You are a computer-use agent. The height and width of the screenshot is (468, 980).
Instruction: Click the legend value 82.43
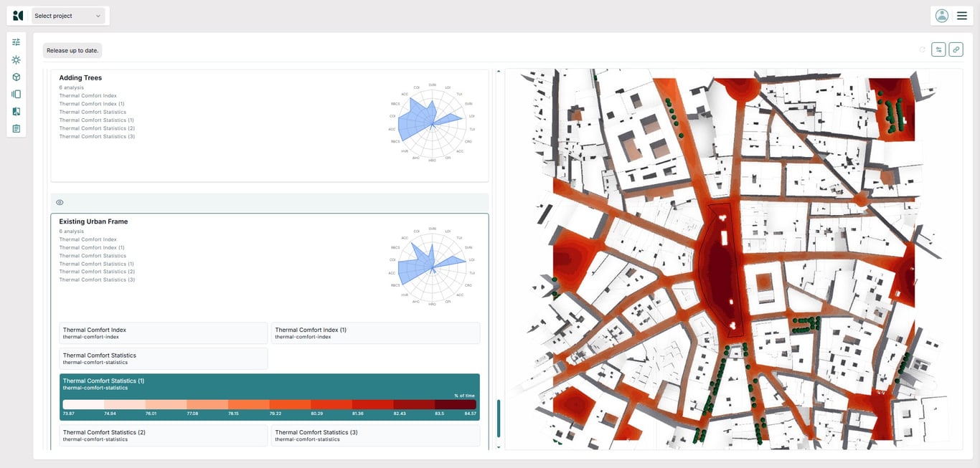click(x=400, y=414)
